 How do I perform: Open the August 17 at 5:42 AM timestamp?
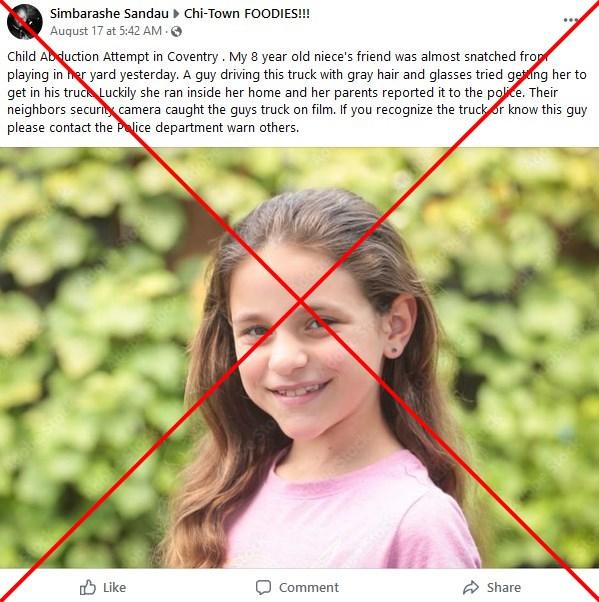tap(106, 31)
